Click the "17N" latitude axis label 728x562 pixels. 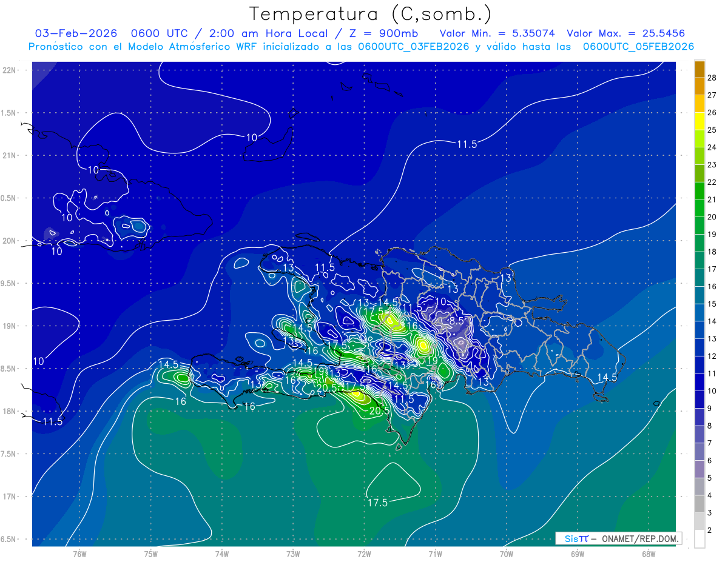(x=10, y=497)
